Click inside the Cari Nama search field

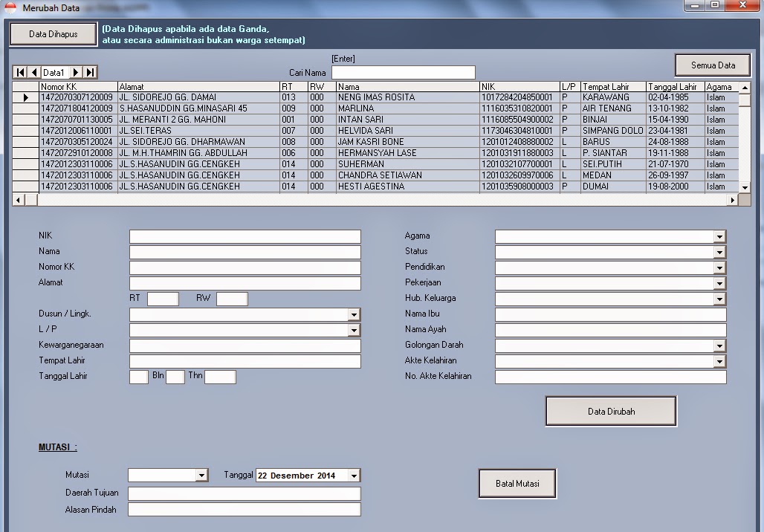coord(404,72)
